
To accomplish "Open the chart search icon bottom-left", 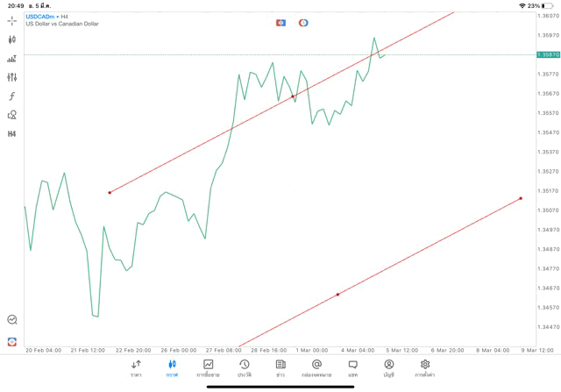I will click(12, 320).
